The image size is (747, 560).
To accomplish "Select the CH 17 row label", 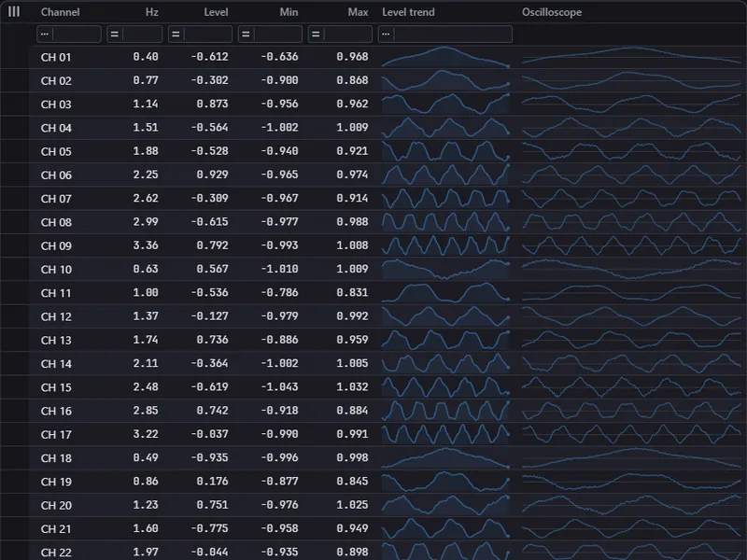I will 56,435.
